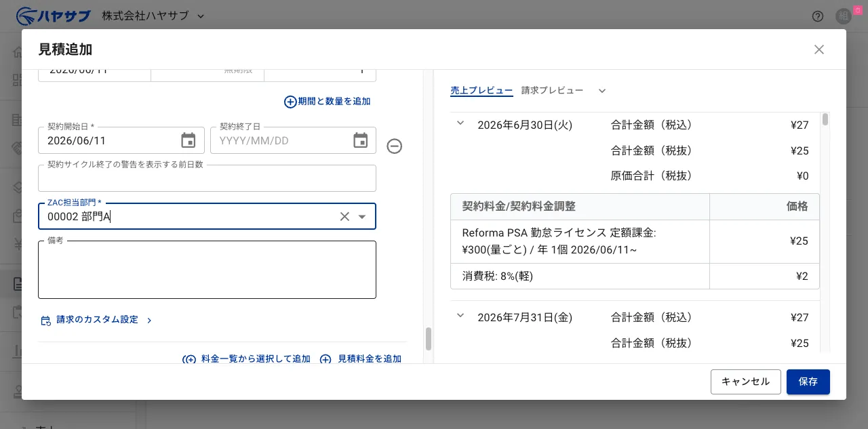Click the ハヤサブ logo
This screenshot has height=429, width=868.
click(x=53, y=16)
